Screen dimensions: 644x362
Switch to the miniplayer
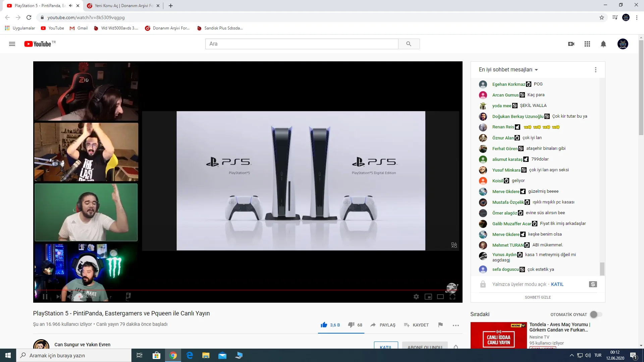(428, 297)
